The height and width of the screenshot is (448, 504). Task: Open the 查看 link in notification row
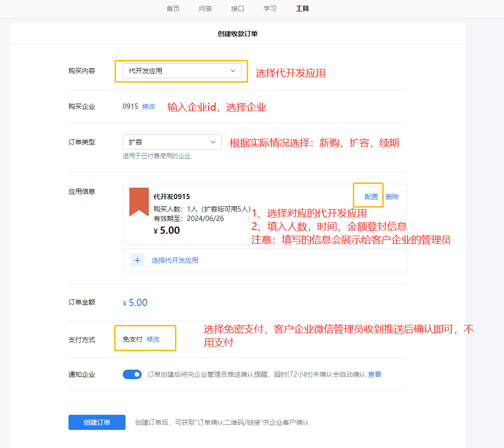(x=375, y=374)
